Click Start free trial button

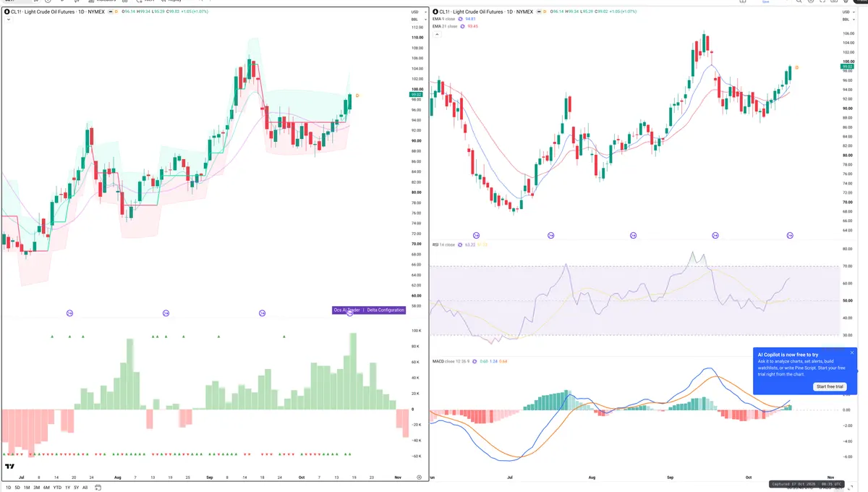pos(830,386)
